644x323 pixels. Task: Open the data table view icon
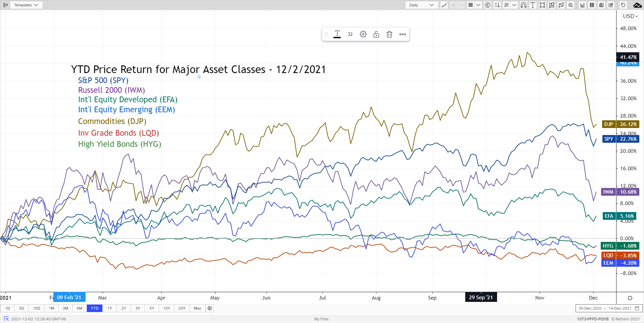point(592,5)
